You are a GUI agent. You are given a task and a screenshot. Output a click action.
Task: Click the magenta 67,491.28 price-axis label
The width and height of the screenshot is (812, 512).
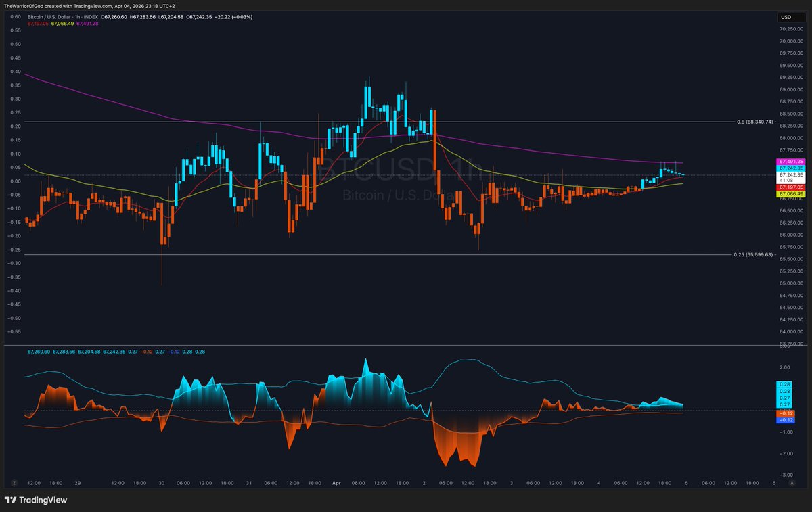pos(790,162)
